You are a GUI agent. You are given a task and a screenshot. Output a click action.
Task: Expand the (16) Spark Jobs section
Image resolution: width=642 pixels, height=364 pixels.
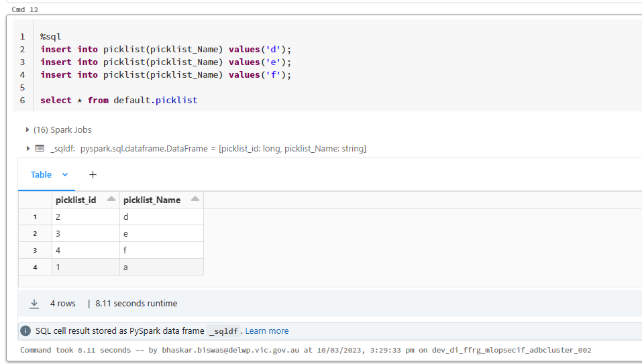coord(28,130)
